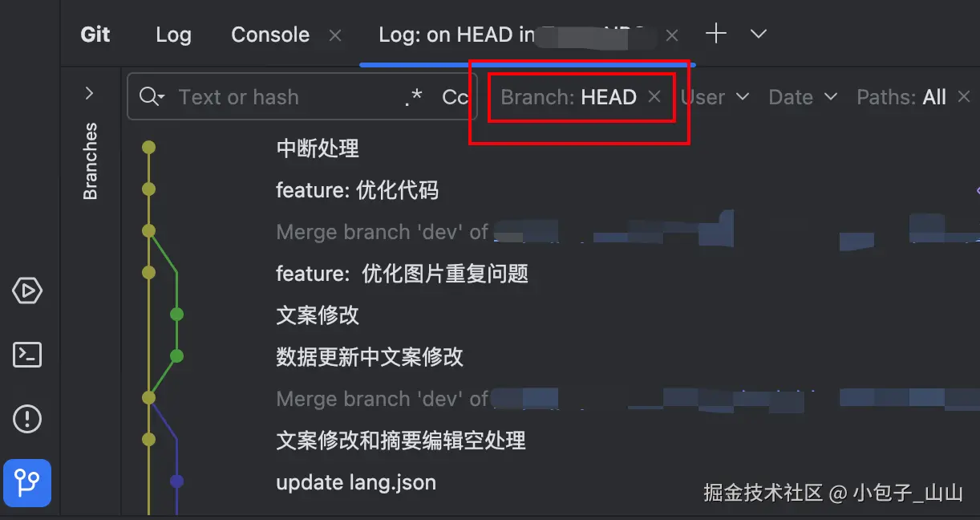Add a new log tab with plus
980x520 pixels.
pyautogui.click(x=715, y=34)
